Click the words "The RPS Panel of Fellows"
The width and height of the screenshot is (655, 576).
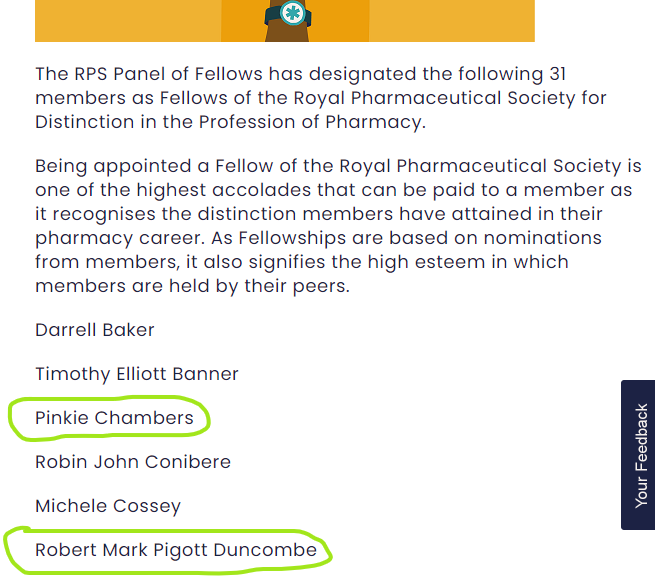coord(149,74)
